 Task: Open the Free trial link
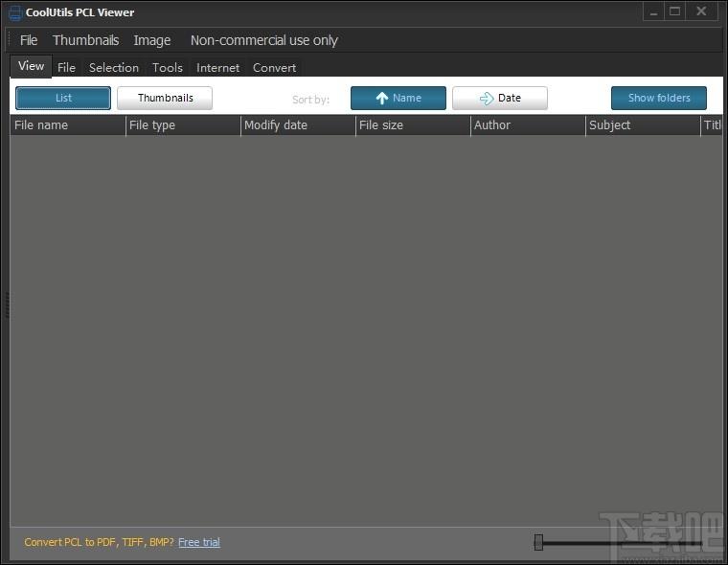(x=199, y=542)
